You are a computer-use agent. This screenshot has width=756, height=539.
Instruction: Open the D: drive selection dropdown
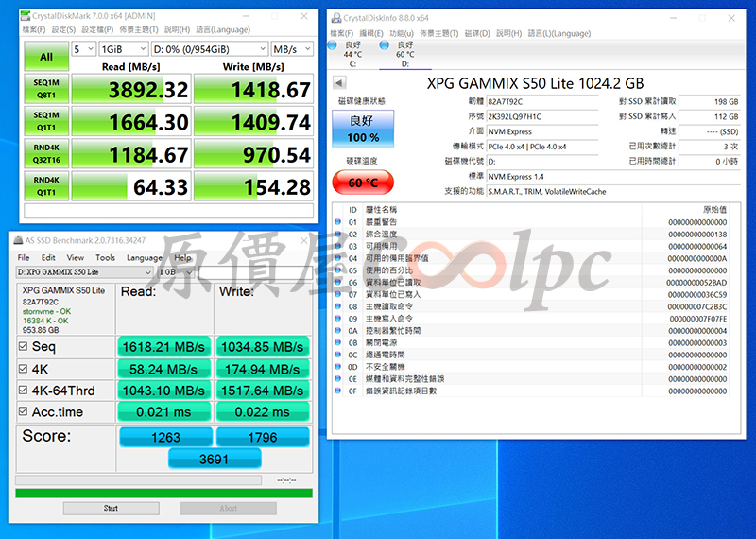coord(209,49)
